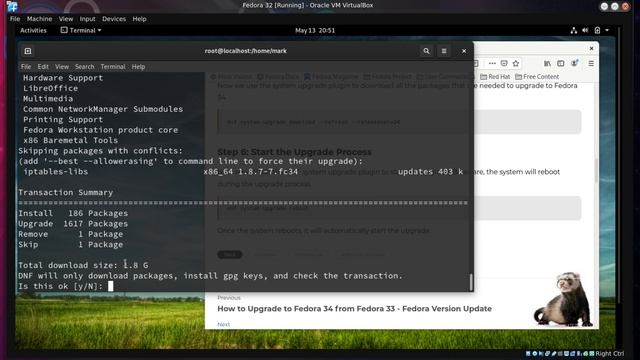Click the ferret mascot image
Viewport: 640px width, 360px height.
pyautogui.click(x=563, y=299)
